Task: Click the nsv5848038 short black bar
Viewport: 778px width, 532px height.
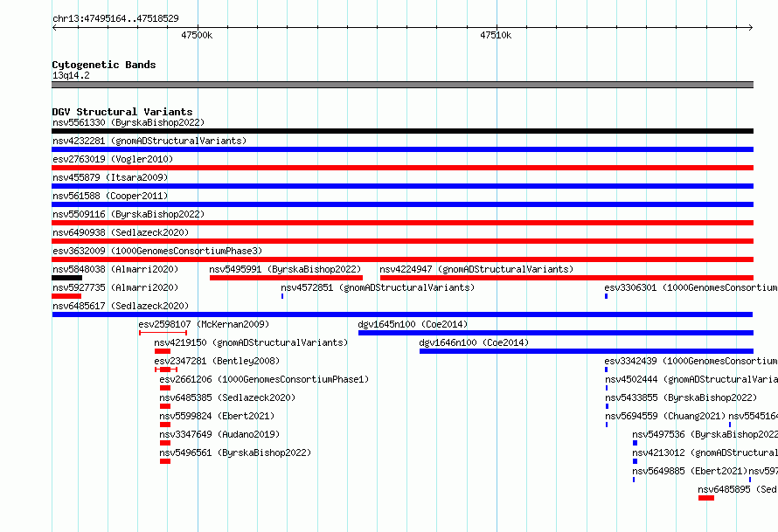Action: click(x=67, y=278)
